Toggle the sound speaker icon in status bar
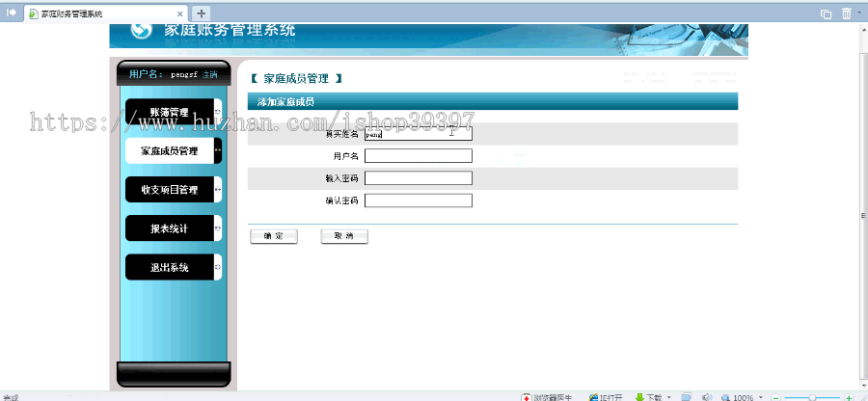Image resolution: width=868 pixels, height=401 pixels. tap(706, 397)
